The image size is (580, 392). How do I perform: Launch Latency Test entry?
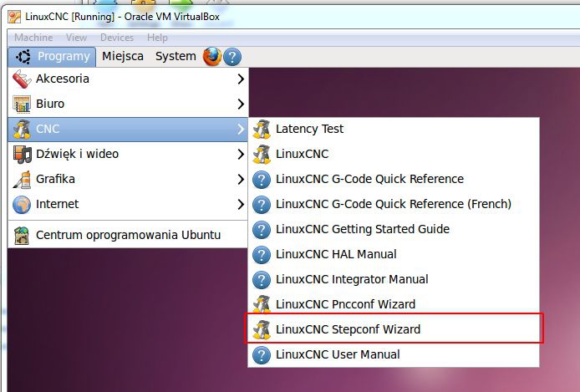(393, 129)
